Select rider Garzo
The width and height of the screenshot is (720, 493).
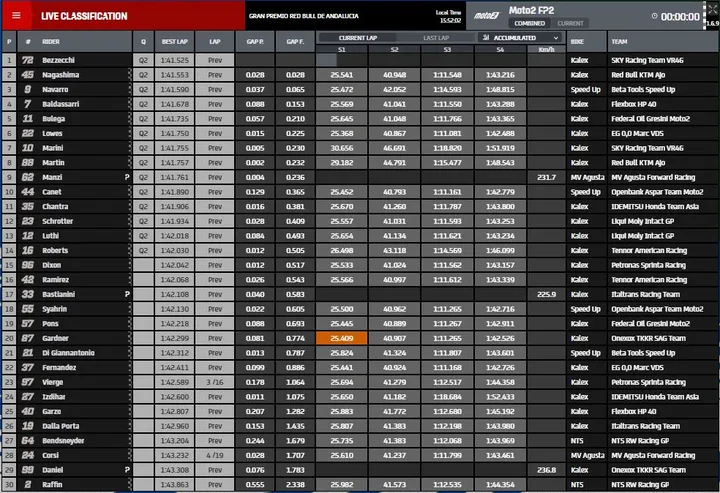[51, 411]
